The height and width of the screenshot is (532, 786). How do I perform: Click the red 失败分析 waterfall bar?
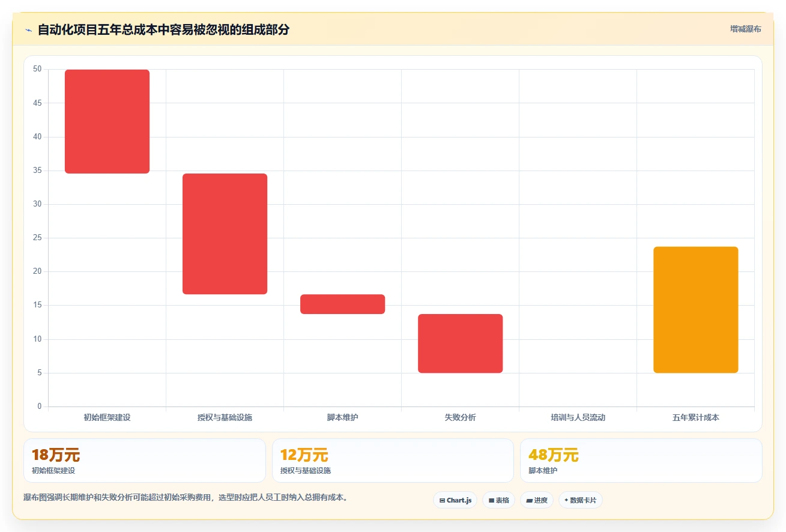460,343
